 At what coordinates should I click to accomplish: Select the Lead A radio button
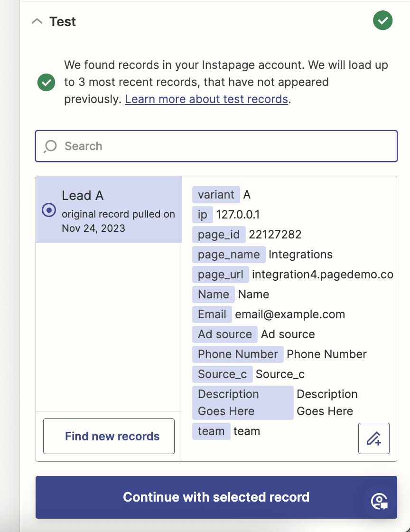[49, 209]
